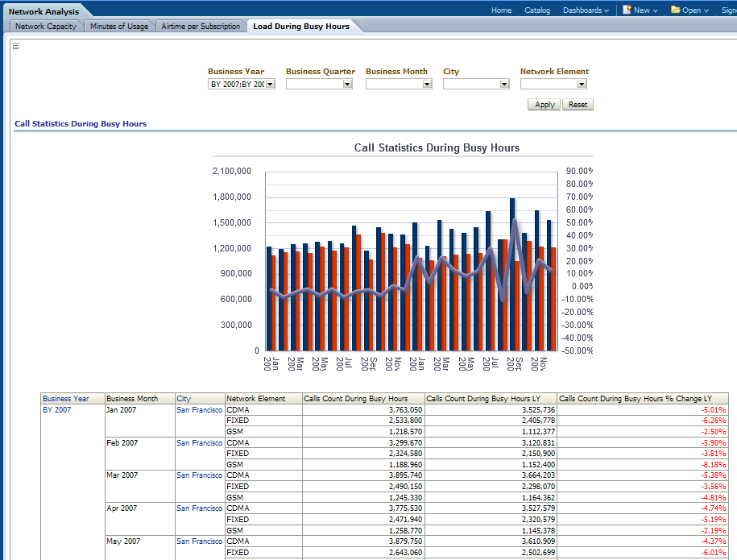This screenshot has height=560, width=737.
Task: Select the Load During Busy Hours tab
Action: tap(301, 27)
